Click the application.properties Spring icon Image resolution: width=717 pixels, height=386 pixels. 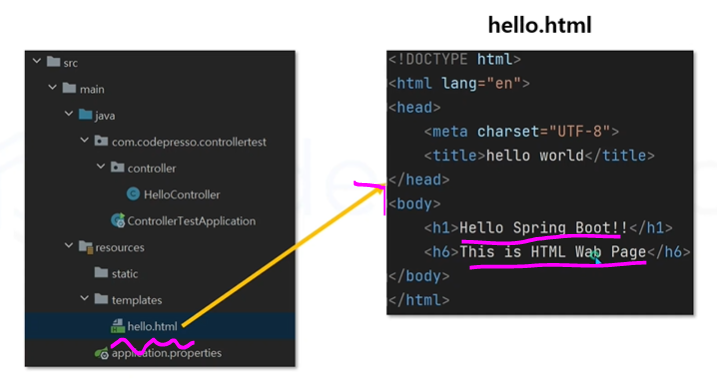pos(102,353)
